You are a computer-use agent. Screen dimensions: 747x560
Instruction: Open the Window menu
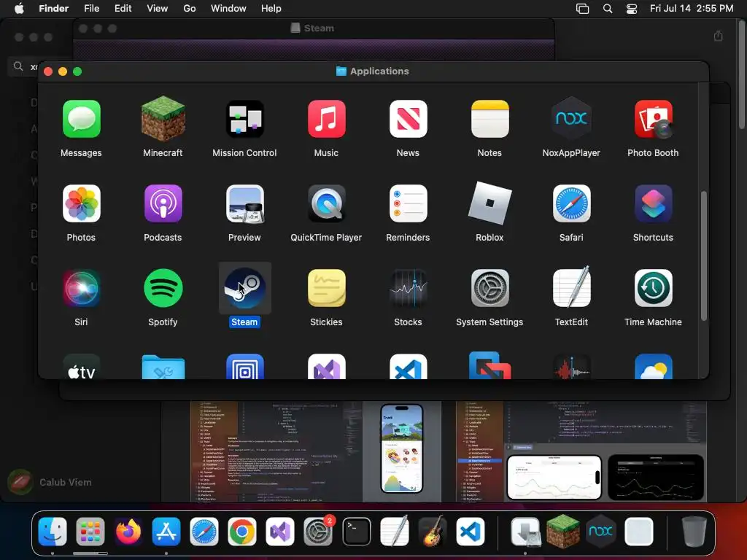click(228, 9)
